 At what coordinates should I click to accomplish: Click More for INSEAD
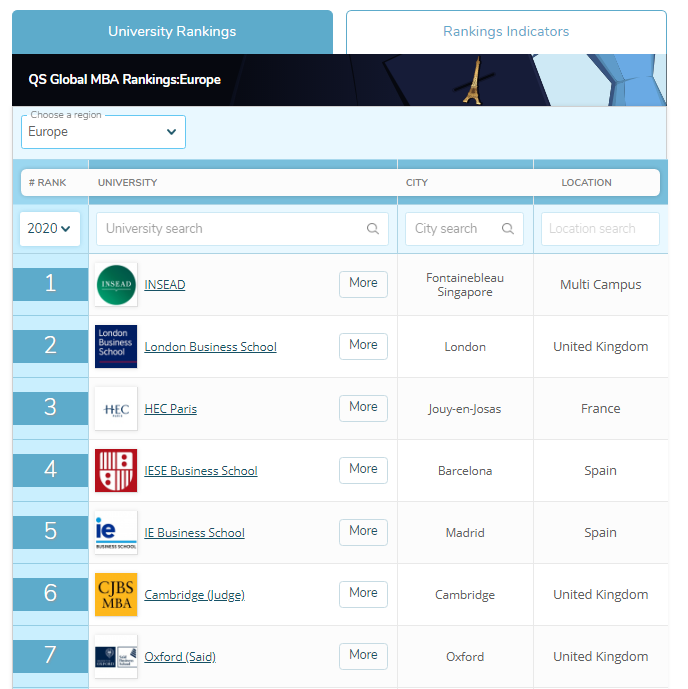click(x=363, y=284)
